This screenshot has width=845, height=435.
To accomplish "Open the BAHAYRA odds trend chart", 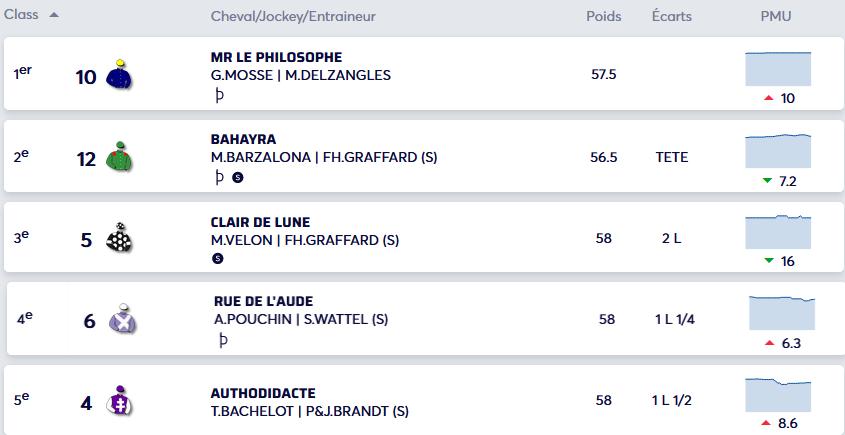I will click(778, 151).
